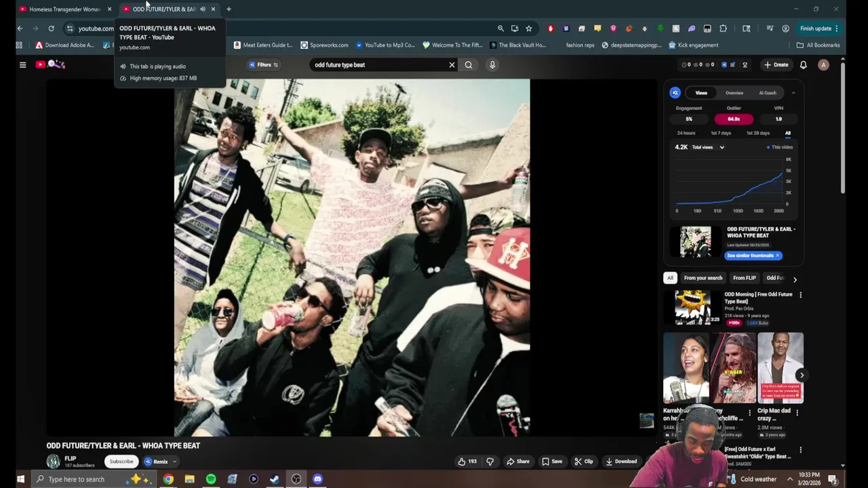
Task: Open the account avatar menu
Action: coord(823,65)
